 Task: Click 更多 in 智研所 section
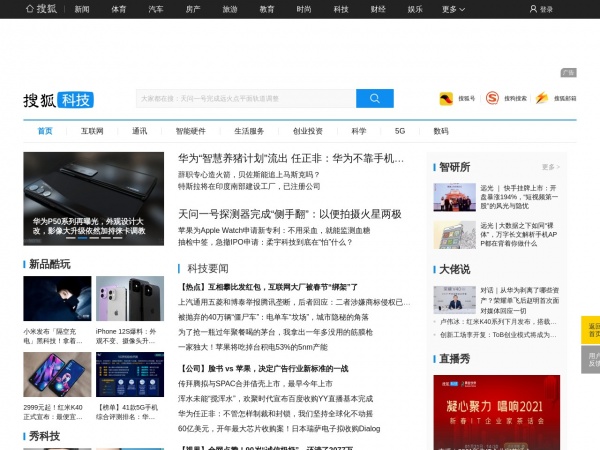coord(551,167)
